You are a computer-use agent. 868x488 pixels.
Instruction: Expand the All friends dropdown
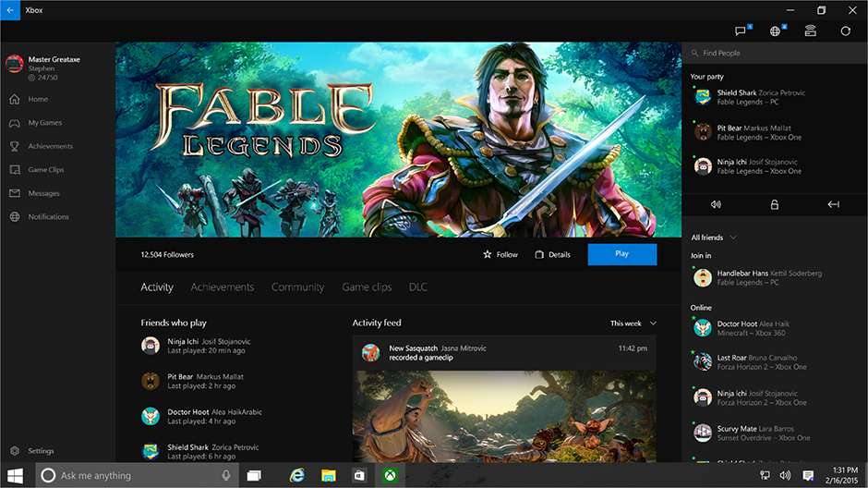(714, 238)
